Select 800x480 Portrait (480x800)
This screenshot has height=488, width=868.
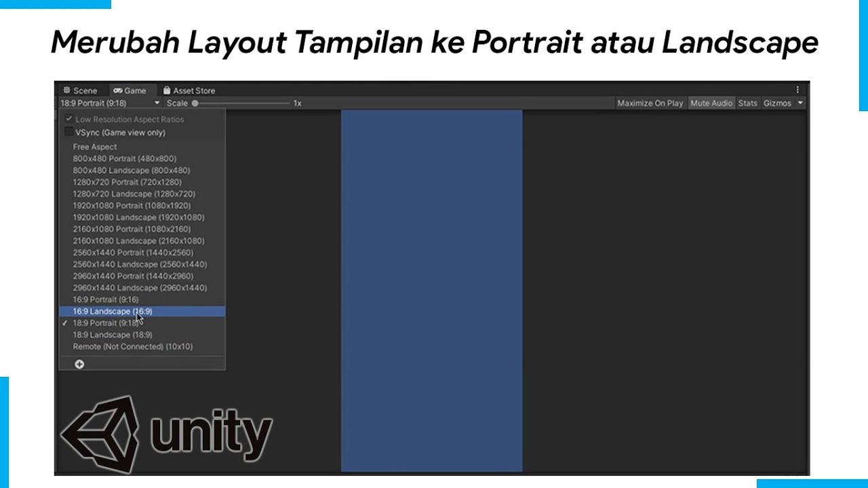click(x=142, y=159)
